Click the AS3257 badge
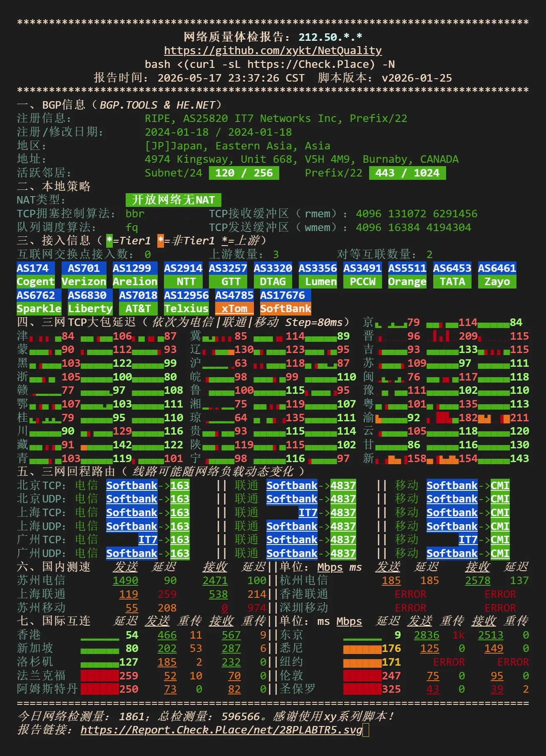Image resolution: width=546 pixels, height=756 pixels. coord(228,268)
